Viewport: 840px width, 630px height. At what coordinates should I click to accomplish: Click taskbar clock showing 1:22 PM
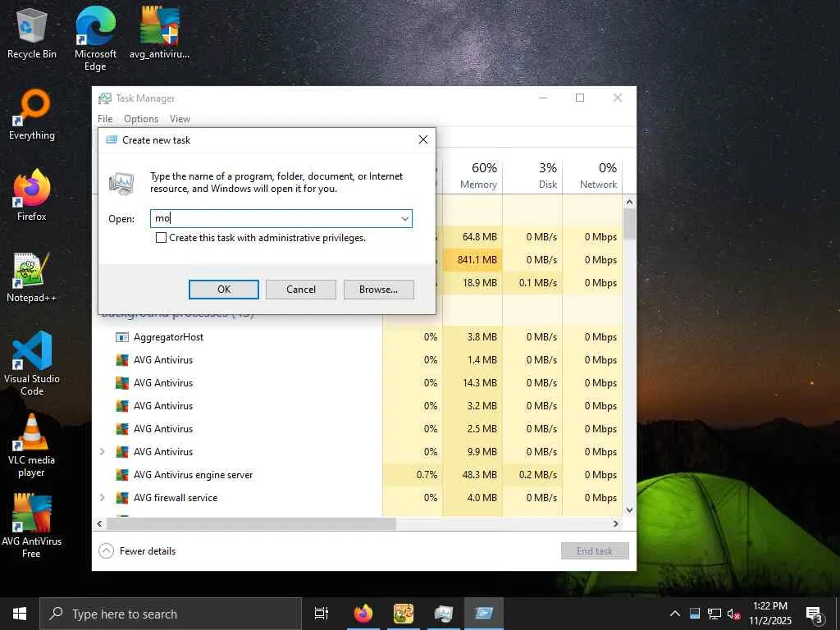click(769, 614)
